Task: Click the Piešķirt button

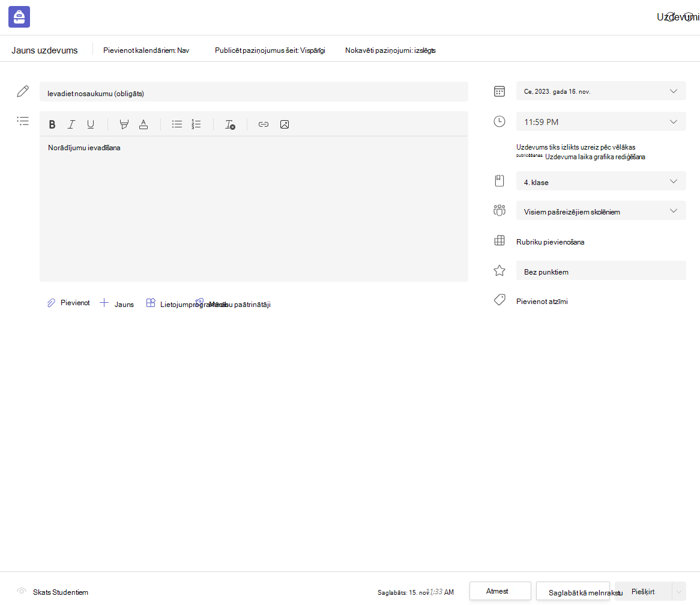Action: coord(644,592)
